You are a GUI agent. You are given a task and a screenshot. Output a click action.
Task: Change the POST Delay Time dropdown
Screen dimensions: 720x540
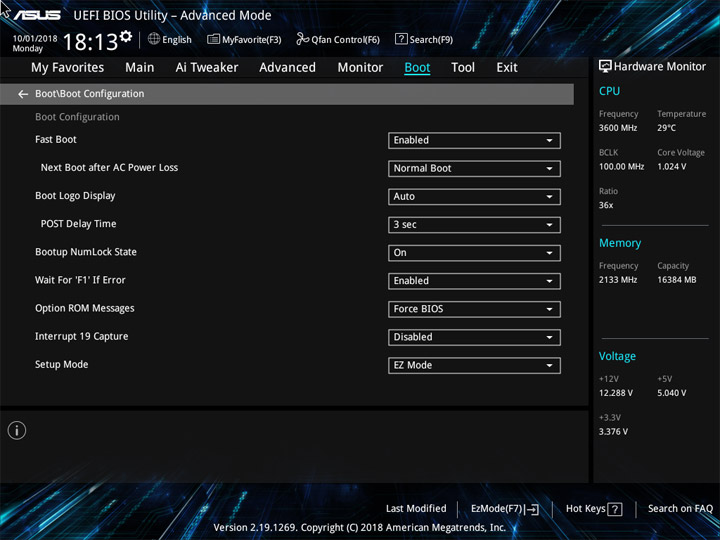pos(474,225)
